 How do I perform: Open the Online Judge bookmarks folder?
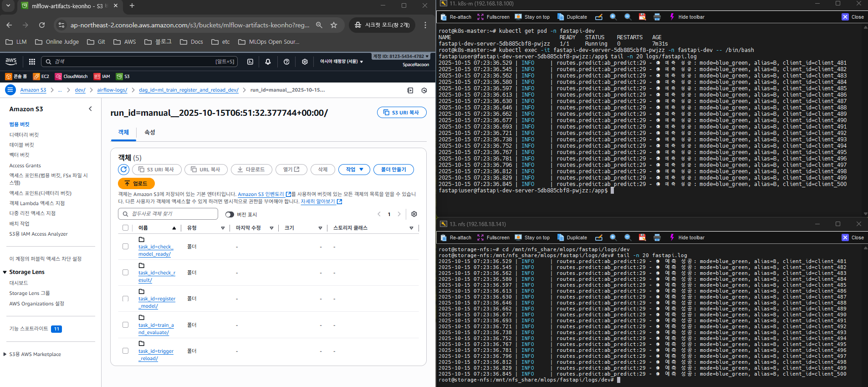coord(57,42)
